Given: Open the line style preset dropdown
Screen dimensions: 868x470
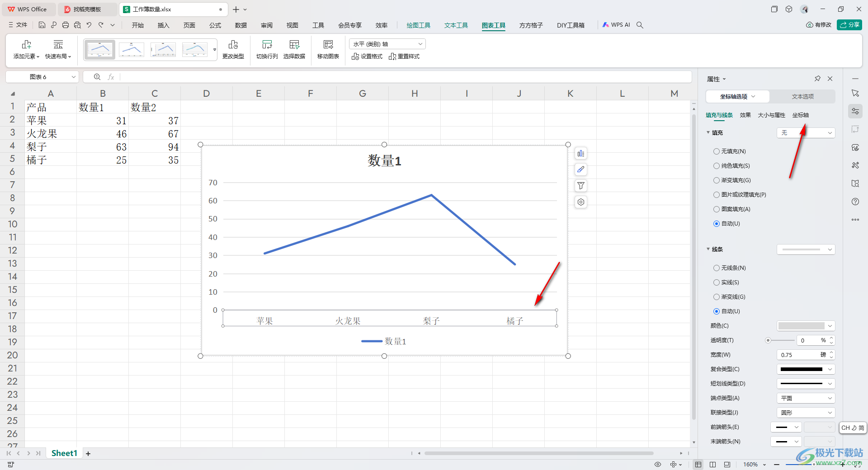Looking at the screenshot, I should [806, 249].
